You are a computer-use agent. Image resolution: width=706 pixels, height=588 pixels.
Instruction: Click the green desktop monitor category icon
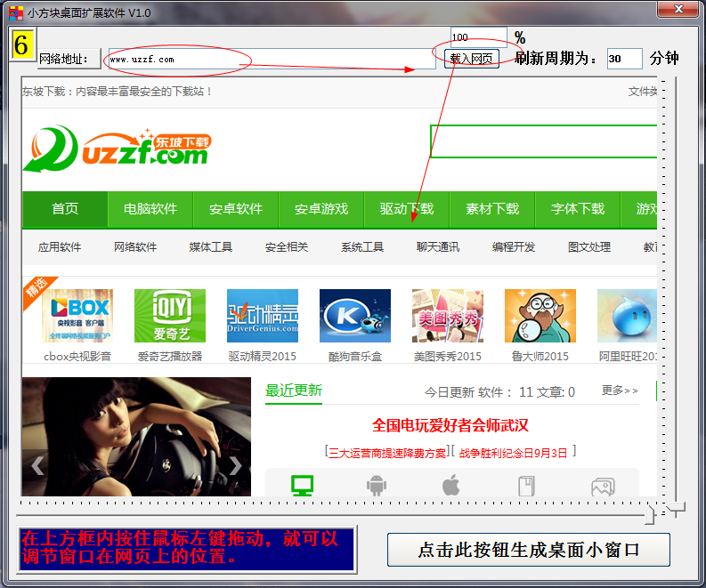(x=302, y=486)
